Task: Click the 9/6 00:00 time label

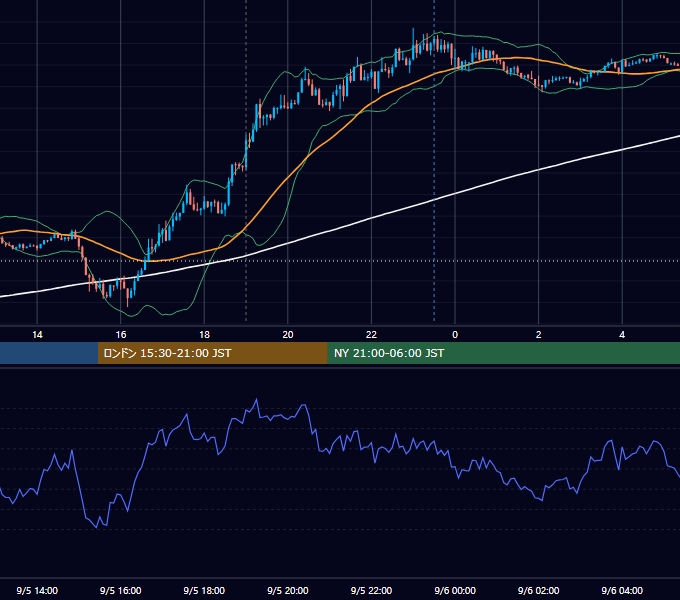Action: 455,590
